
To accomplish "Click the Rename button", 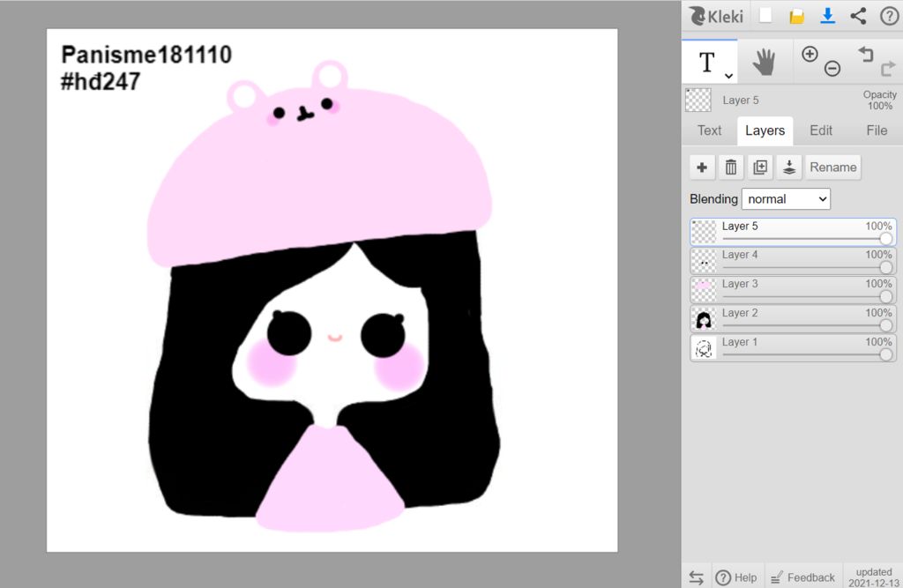I will pyautogui.click(x=833, y=167).
